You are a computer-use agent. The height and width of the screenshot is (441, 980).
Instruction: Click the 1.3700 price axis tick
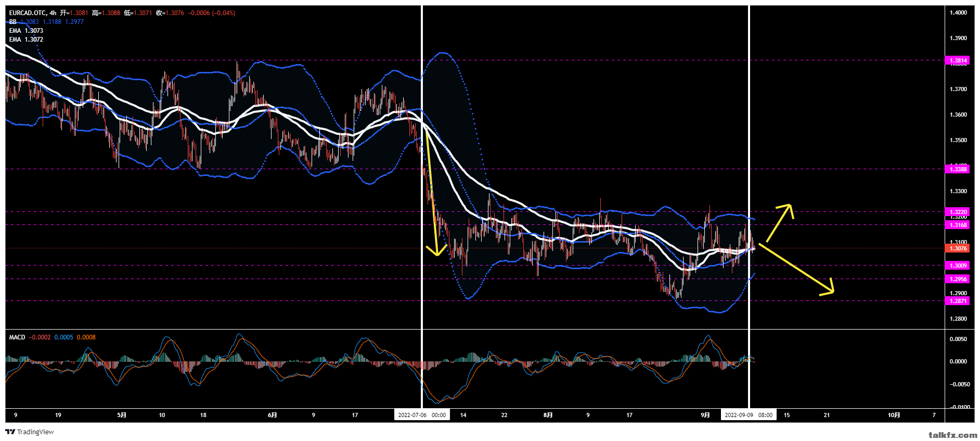958,89
